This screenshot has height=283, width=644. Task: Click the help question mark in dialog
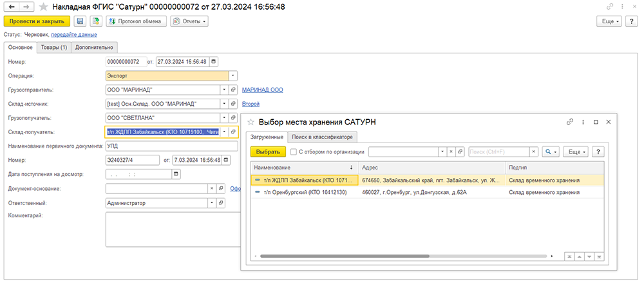click(x=598, y=151)
